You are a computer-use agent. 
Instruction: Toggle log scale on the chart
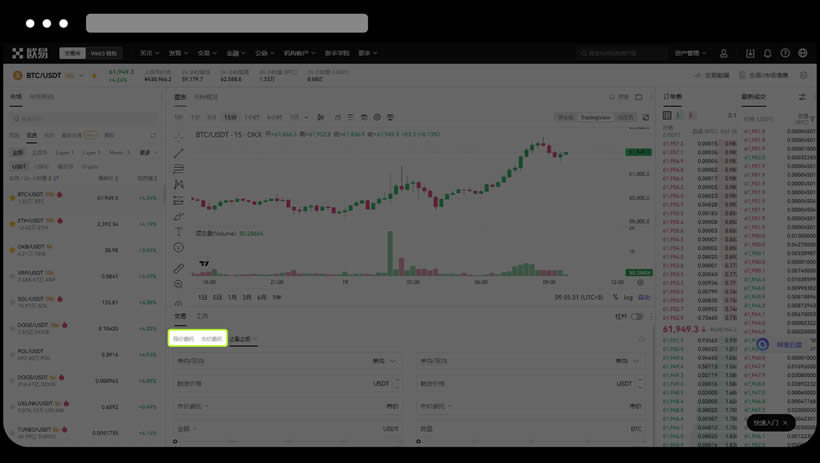[x=629, y=297]
